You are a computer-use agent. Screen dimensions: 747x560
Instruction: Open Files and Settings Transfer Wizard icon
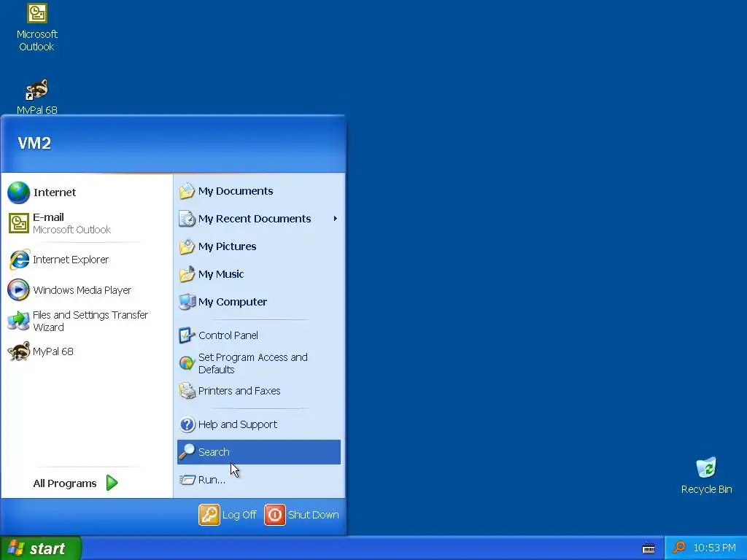[18, 321]
